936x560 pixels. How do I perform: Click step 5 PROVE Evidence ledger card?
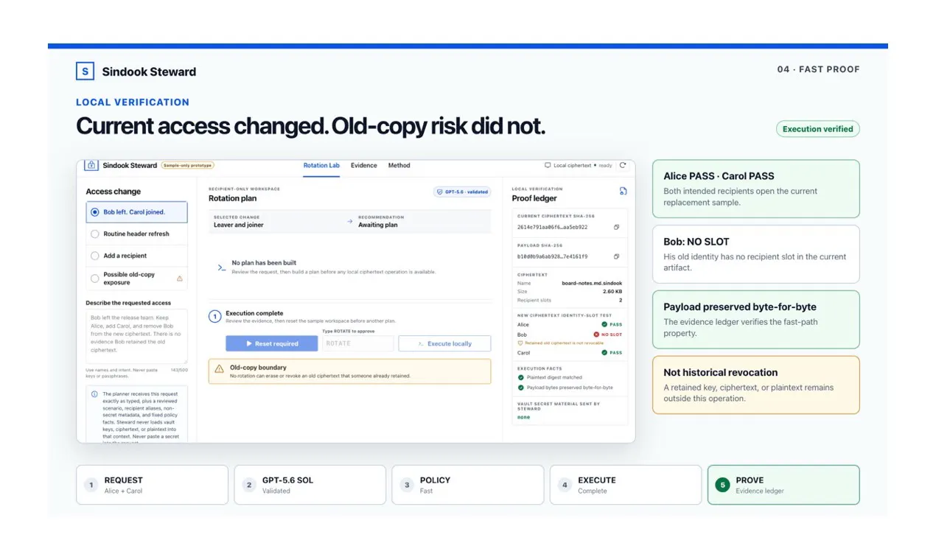(x=783, y=485)
